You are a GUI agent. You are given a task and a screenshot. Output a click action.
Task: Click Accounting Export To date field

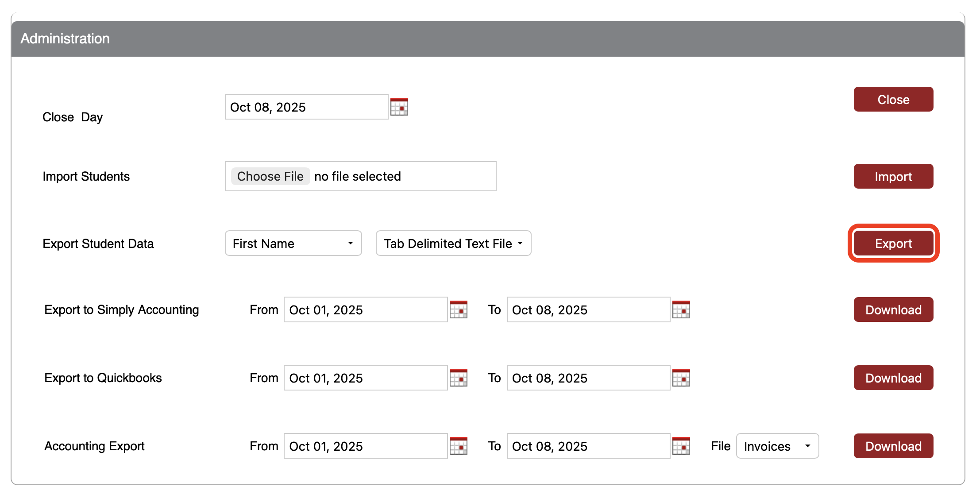point(588,446)
